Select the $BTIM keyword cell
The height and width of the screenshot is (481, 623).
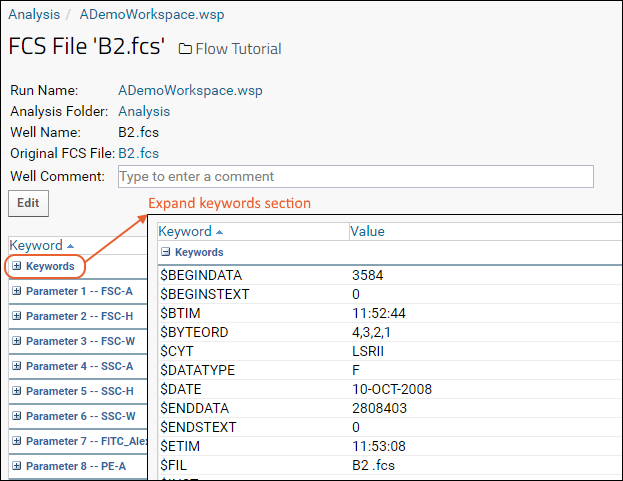[x=180, y=313]
